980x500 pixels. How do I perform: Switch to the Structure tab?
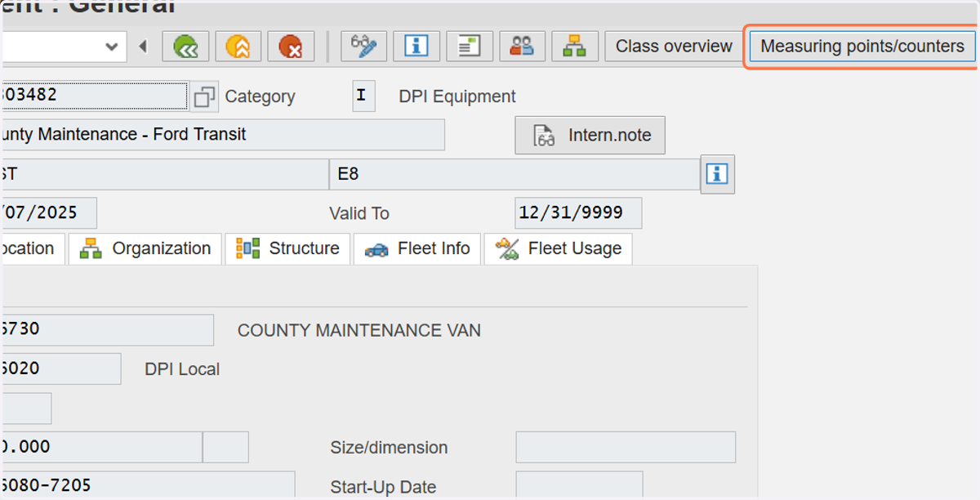click(287, 248)
